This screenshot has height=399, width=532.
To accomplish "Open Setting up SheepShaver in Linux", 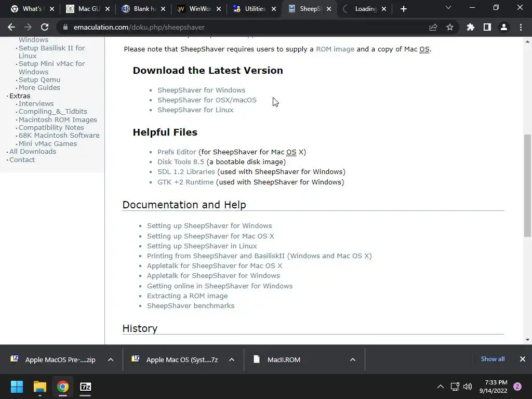I will [x=202, y=246].
